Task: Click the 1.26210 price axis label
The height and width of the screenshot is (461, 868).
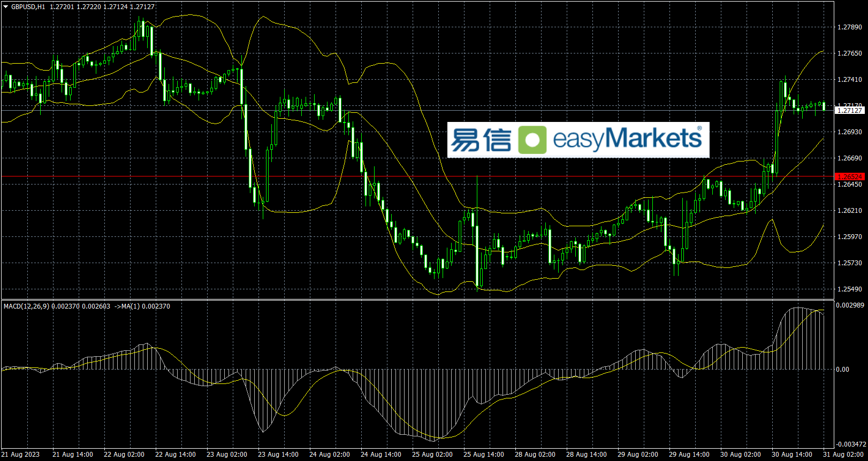Action: click(x=850, y=210)
